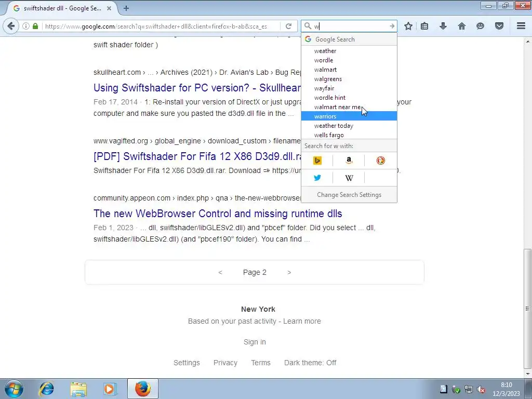Open a new tab with plus button
The height and width of the screenshot is (399, 532).
click(x=126, y=8)
